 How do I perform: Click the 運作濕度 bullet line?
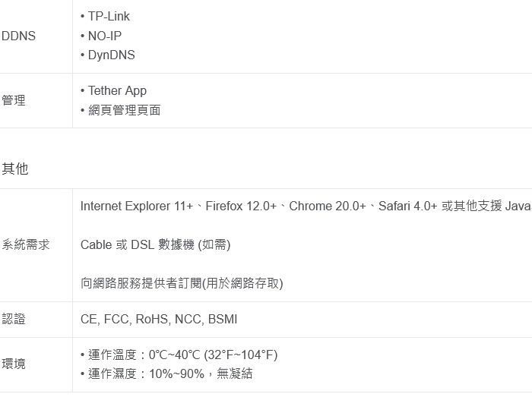point(170,373)
